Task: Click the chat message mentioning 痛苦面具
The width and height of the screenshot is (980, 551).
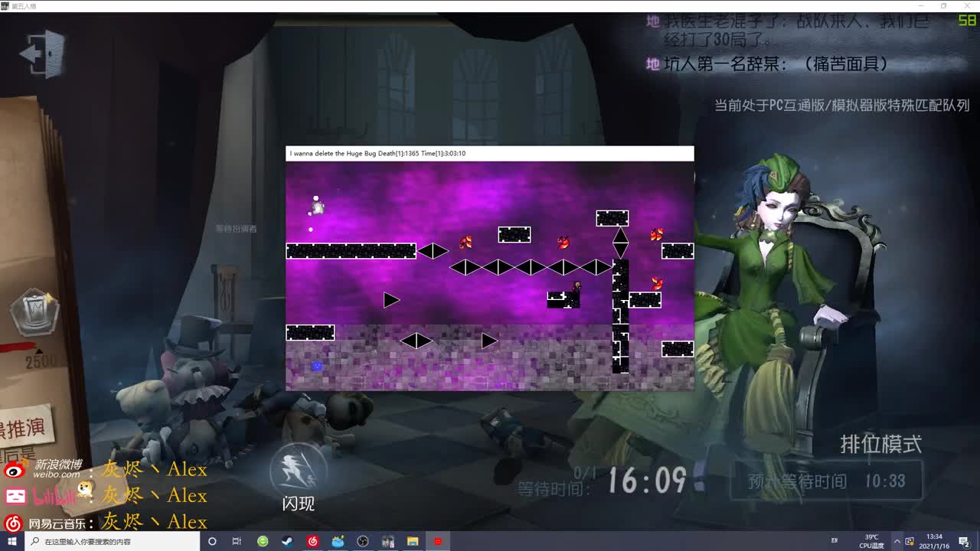Action: tap(767, 64)
